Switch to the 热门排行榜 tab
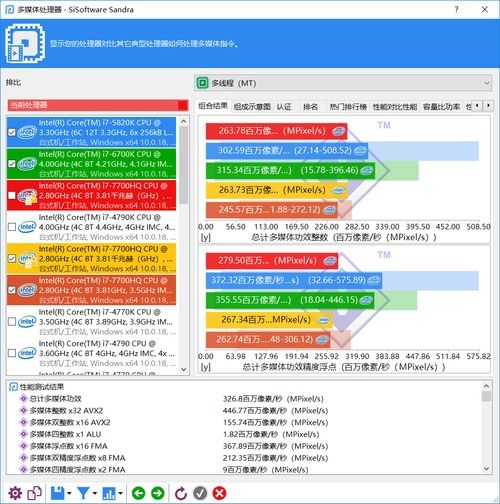 348,107
